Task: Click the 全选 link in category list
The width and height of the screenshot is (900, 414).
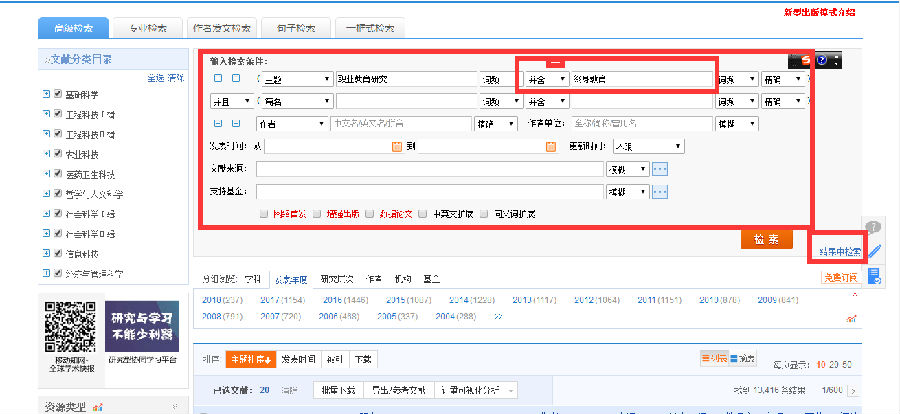Action: (156, 79)
